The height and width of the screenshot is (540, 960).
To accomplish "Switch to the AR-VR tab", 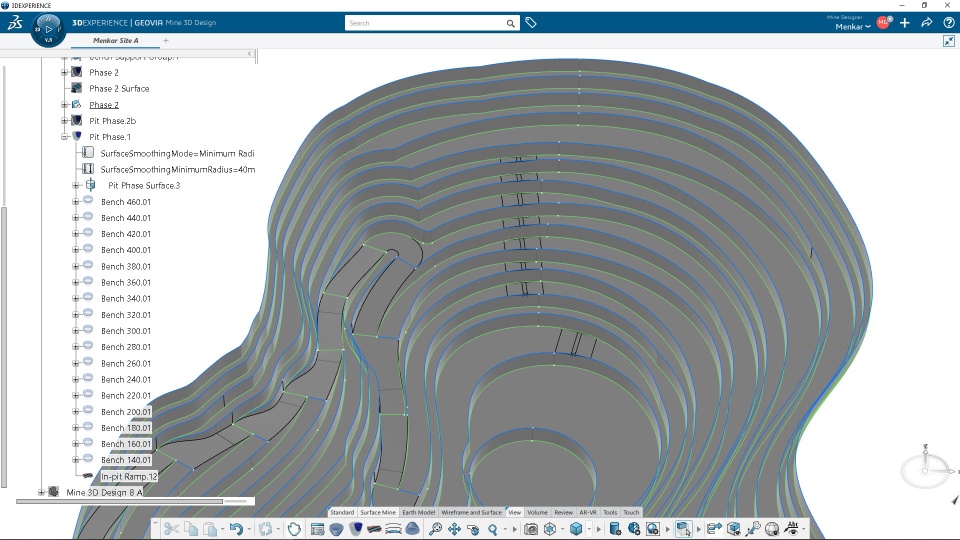I will pos(588,512).
